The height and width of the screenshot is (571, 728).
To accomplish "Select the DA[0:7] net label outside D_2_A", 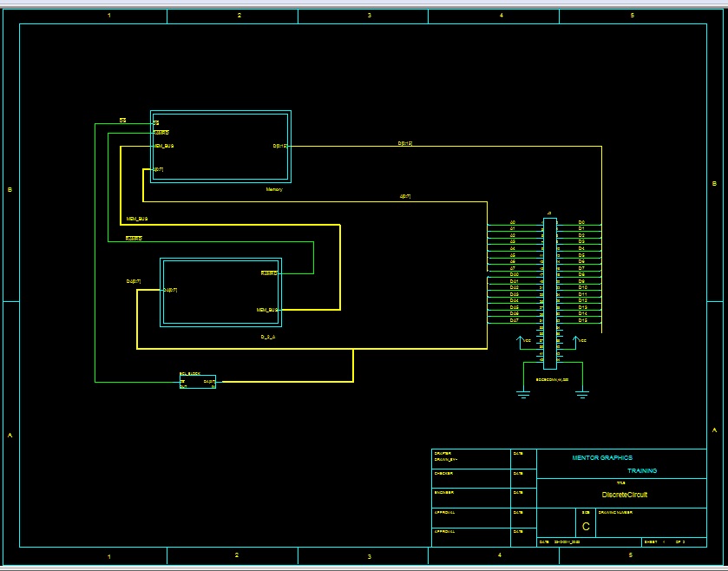I will click(x=134, y=281).
